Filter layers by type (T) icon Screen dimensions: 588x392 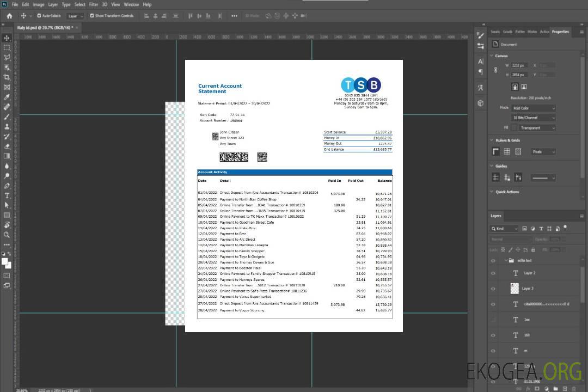pos(541,229)
